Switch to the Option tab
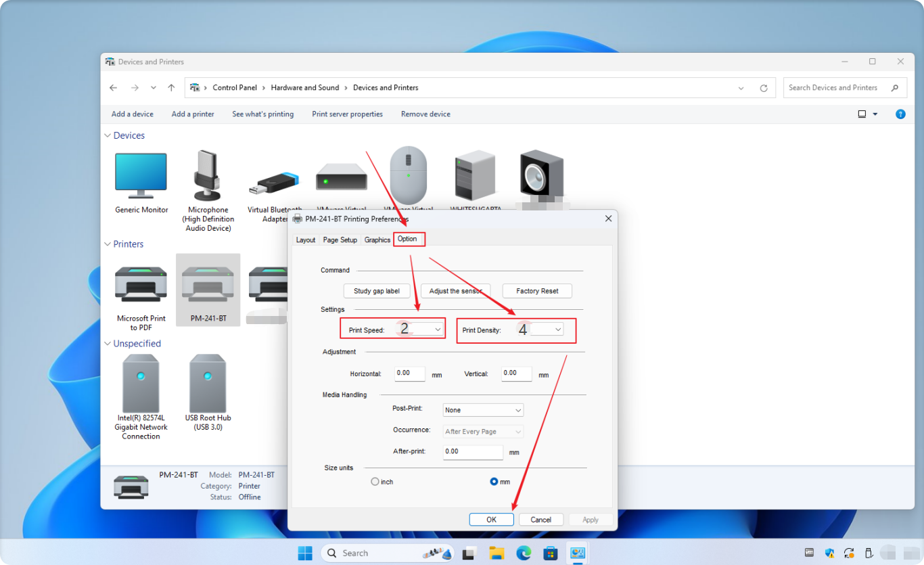The height and width of the screenshot is (565, 924). (407, 239)
